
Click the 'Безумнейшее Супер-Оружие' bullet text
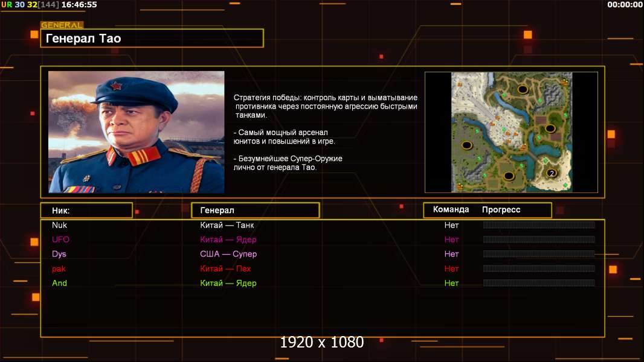(288, 163)
